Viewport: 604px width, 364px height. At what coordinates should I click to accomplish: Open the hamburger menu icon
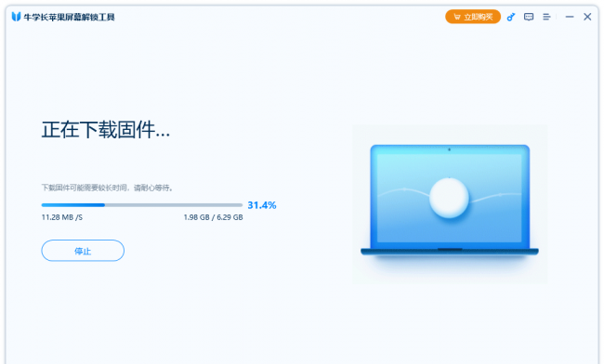pyautogui.click(x=546, y=17)
